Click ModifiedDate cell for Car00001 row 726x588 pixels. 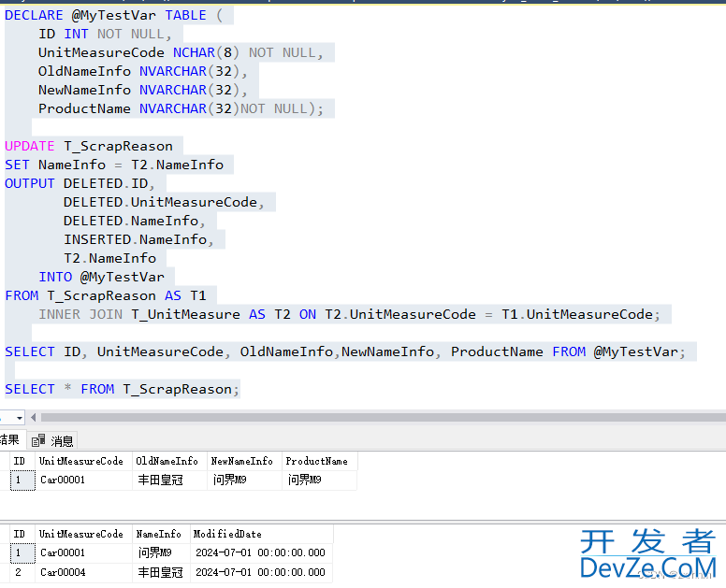261,552
